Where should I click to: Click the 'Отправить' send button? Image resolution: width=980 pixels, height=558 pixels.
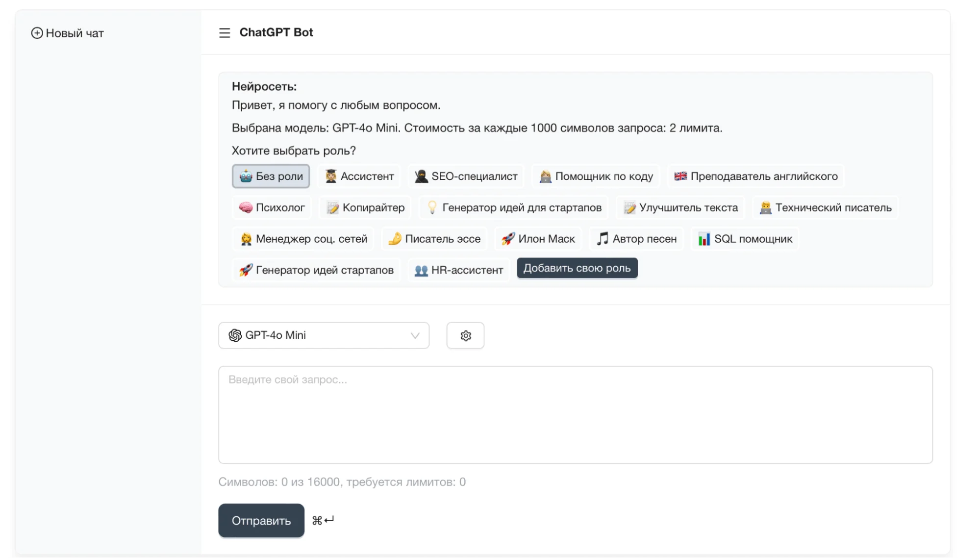coord(261,520)
